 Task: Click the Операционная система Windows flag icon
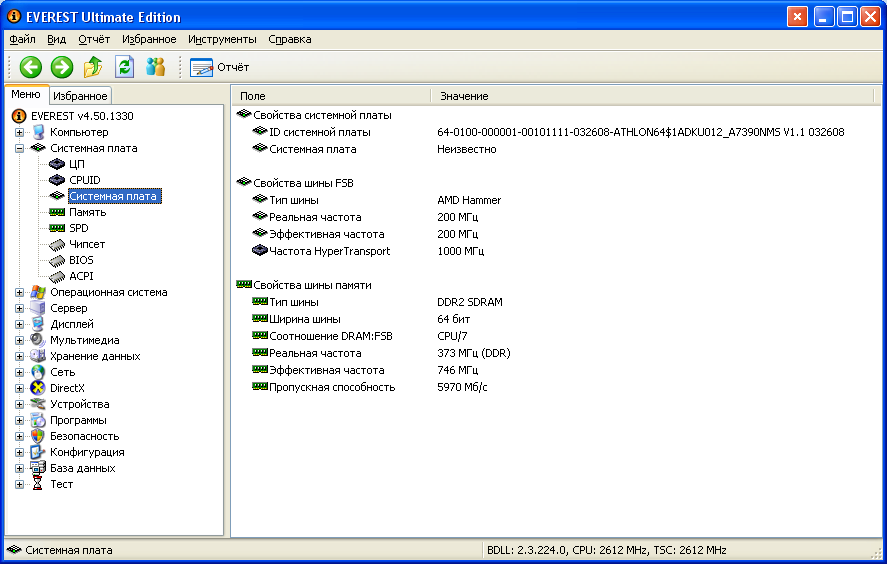click(x=38, y=292)
